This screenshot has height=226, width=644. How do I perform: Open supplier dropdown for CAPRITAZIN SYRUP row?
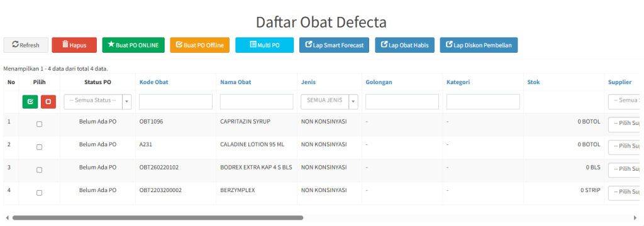(x=623, y=124)
